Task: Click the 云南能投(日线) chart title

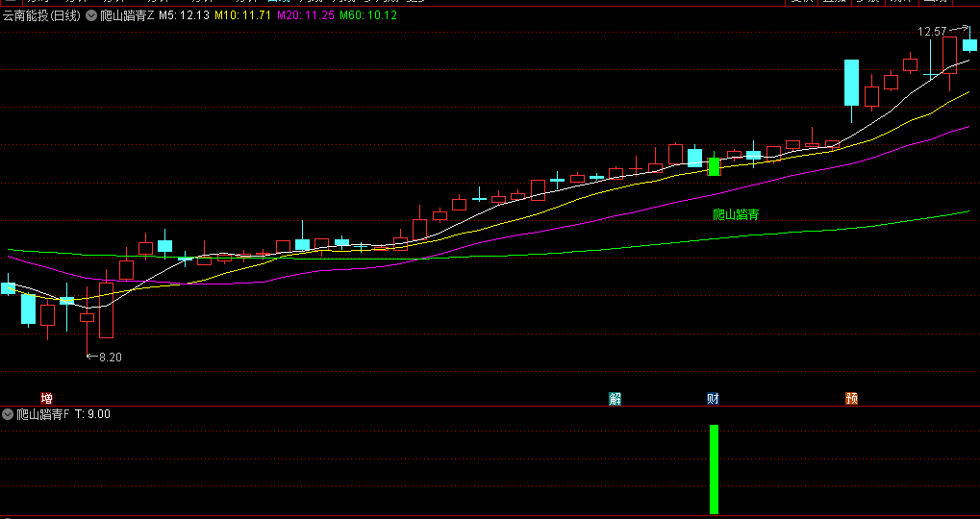Action: point(42,15)
